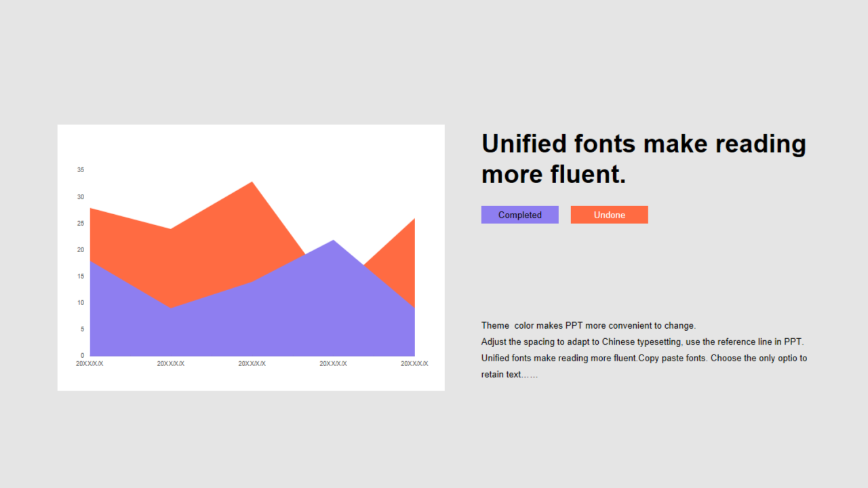Click the text line starting with 'Theme color makes PPT'
This screenshot has height=488, width=868.
589,326
